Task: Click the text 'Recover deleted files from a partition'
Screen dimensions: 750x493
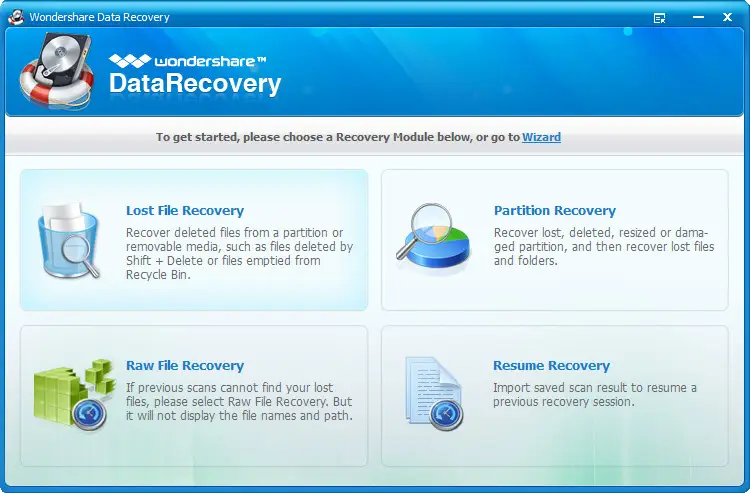Action: click(x=234, y=233)
